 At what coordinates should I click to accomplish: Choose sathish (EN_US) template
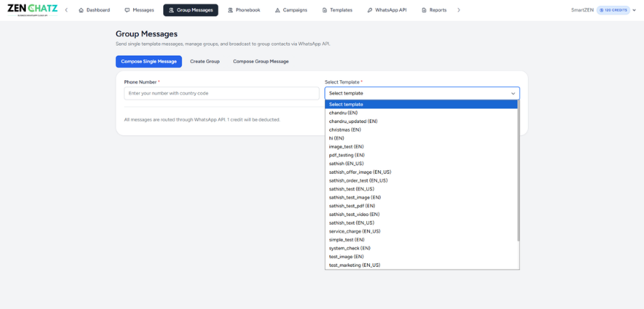pyautogui.click(x=421, y=163)
